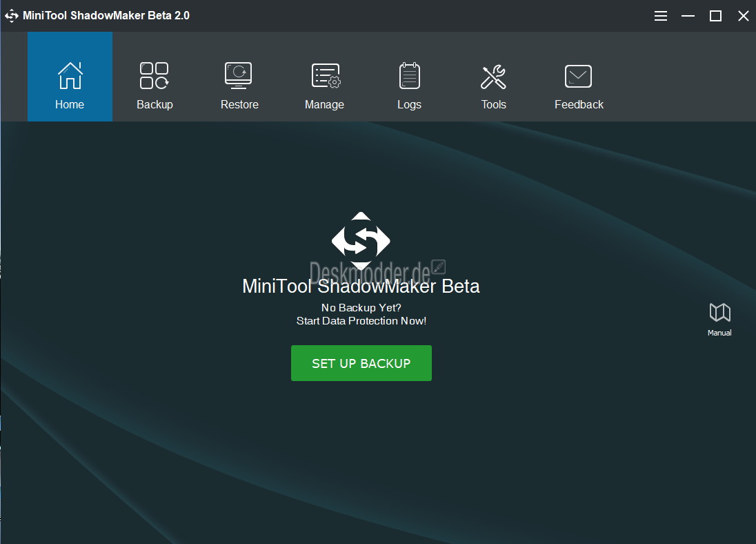The height and width of the screenshot is (544, 756).
Task: Open the hamburger menu in title bar
Action: coord(661,16)
